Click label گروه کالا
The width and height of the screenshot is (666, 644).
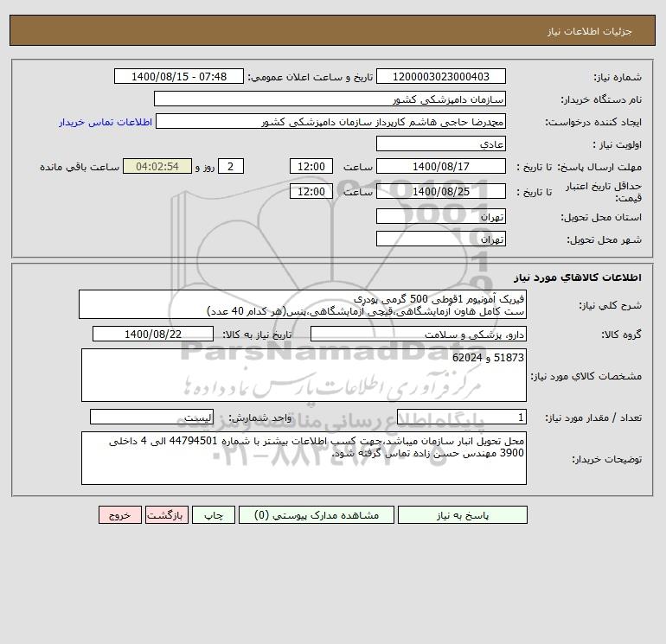[x=621, y=335]
